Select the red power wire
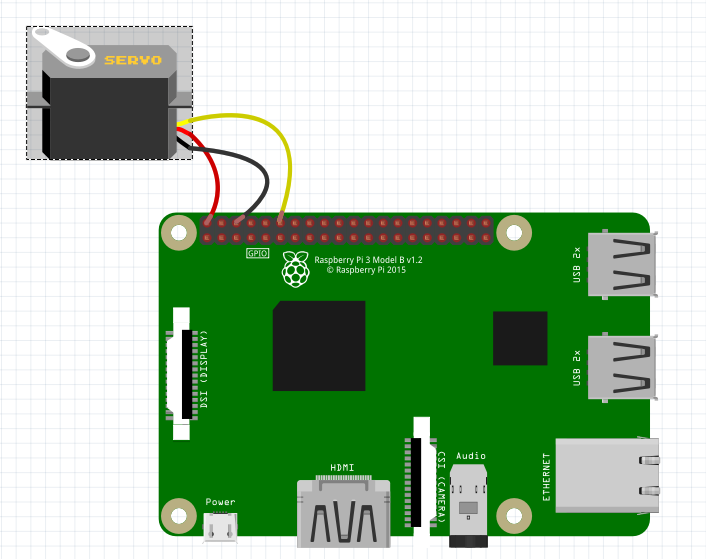Image resolution: width=706 pixels, height=559 pixels. click(217, 180)
